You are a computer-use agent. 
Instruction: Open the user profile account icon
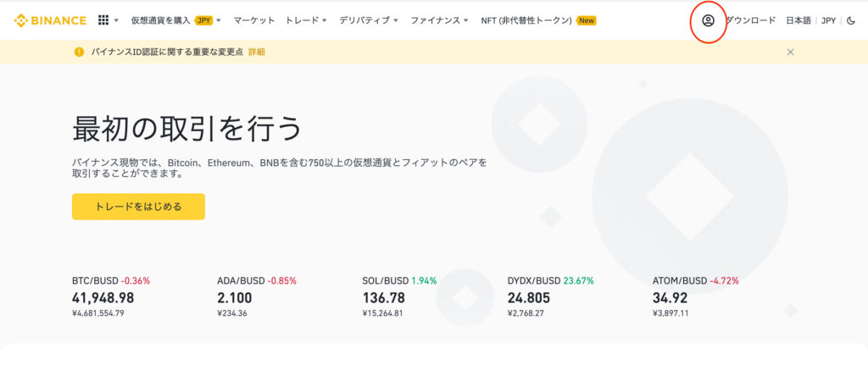pyautogui.click(x=708, y=21)
